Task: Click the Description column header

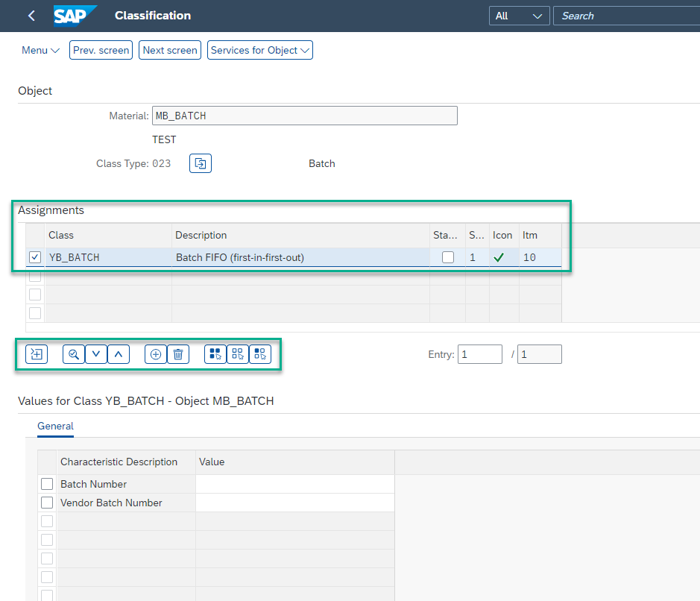Action: pyautogui.click(x=301, y=236)
